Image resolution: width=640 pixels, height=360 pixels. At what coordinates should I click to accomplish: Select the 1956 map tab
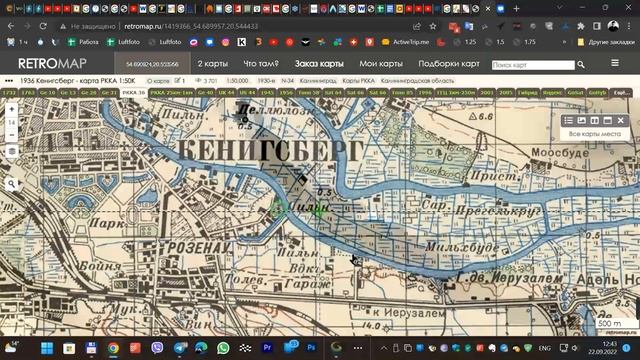click(286, 93)
